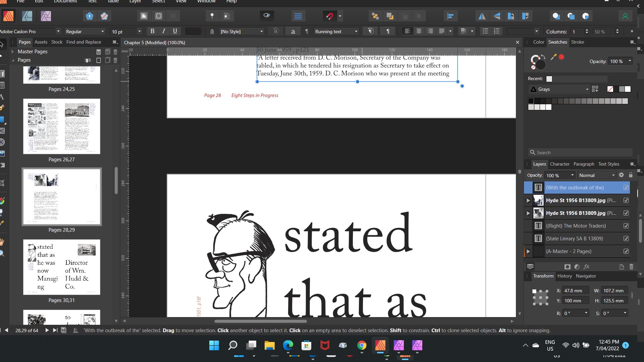This screenshot has height=362, width=644.
Task: Toggle visibility of first Hyde St 1956 layer
Action: [x=626, y=200]
